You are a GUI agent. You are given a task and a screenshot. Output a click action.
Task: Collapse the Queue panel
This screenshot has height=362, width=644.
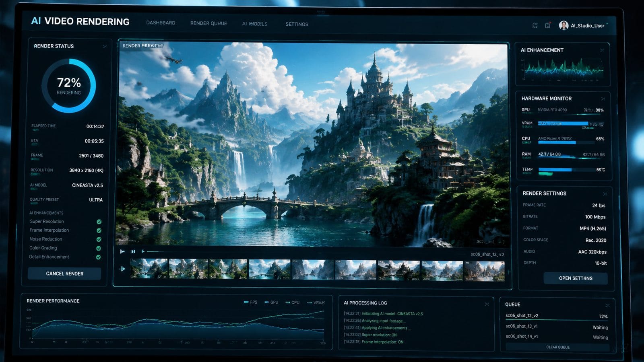click(607, 305)
